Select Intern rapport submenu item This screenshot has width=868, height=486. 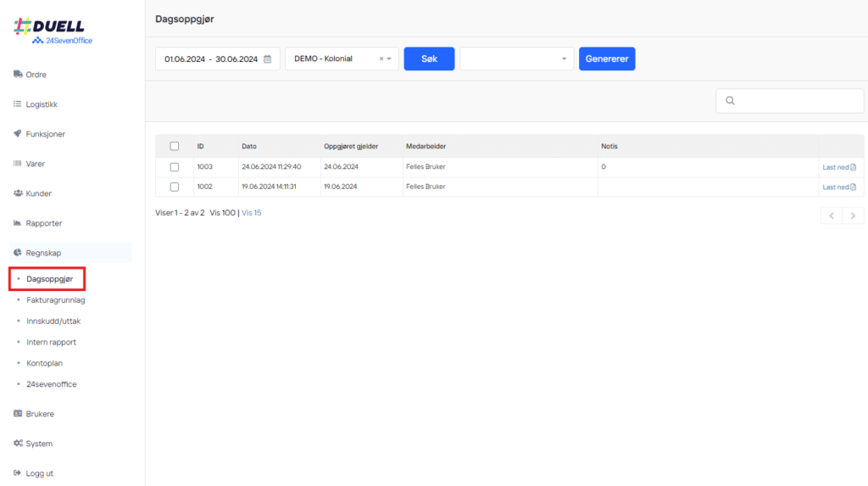tap(52, 342)
